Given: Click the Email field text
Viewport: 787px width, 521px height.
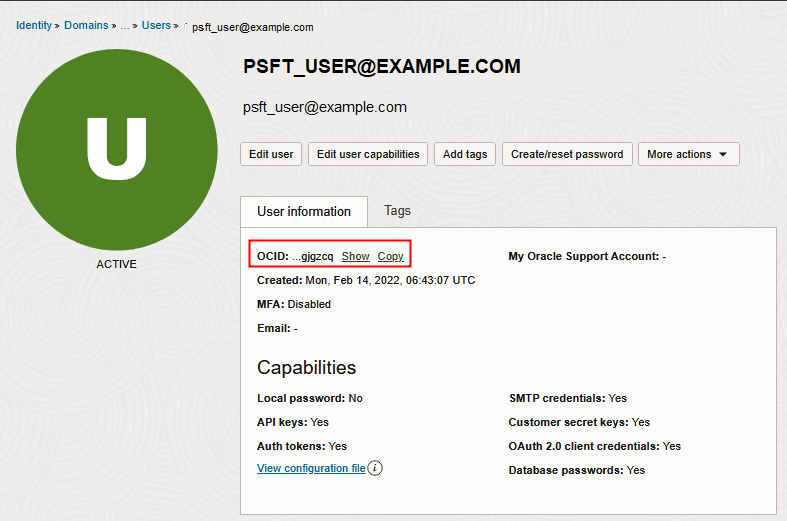Looking at the screenshot, I should 277,328.
